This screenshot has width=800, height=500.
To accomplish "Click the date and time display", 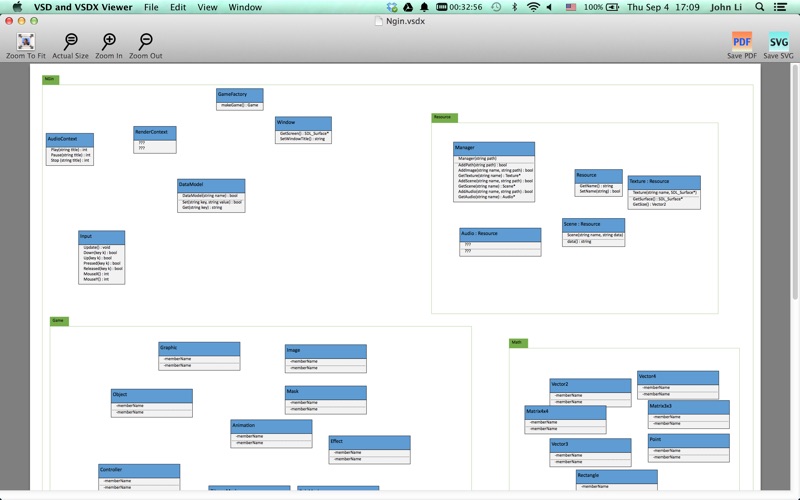I will pyautogui.click(x=663, y=7).
